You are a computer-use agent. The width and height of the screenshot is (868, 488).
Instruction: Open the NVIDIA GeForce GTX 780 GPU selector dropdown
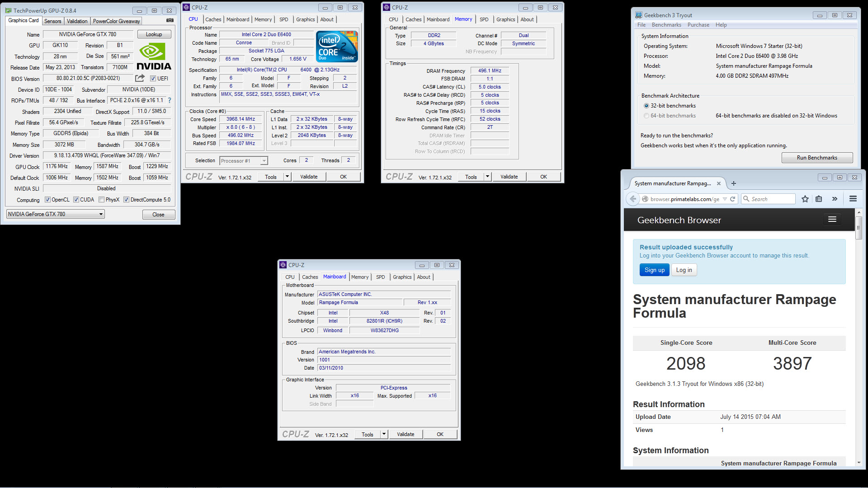[x=56, y=214]
